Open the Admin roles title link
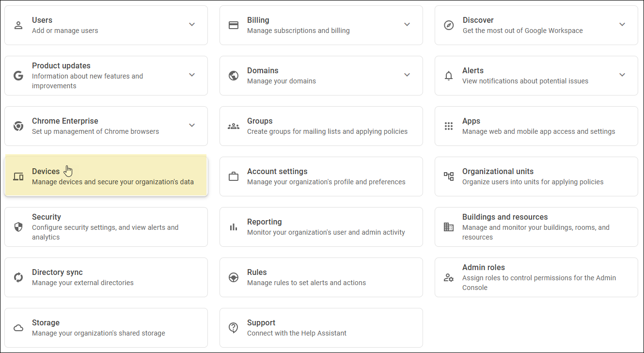Screen dimensions: 644x353 [484, 268]
